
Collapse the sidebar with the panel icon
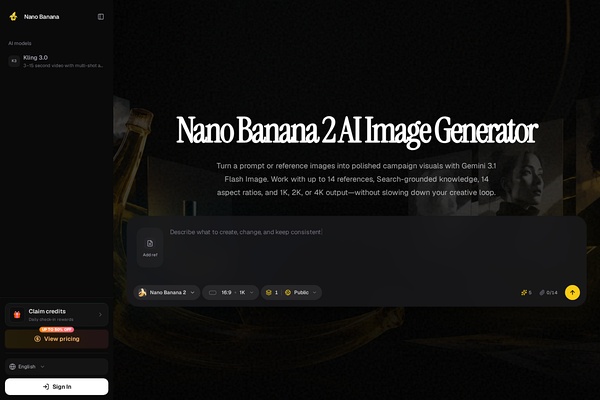[101, 17]
